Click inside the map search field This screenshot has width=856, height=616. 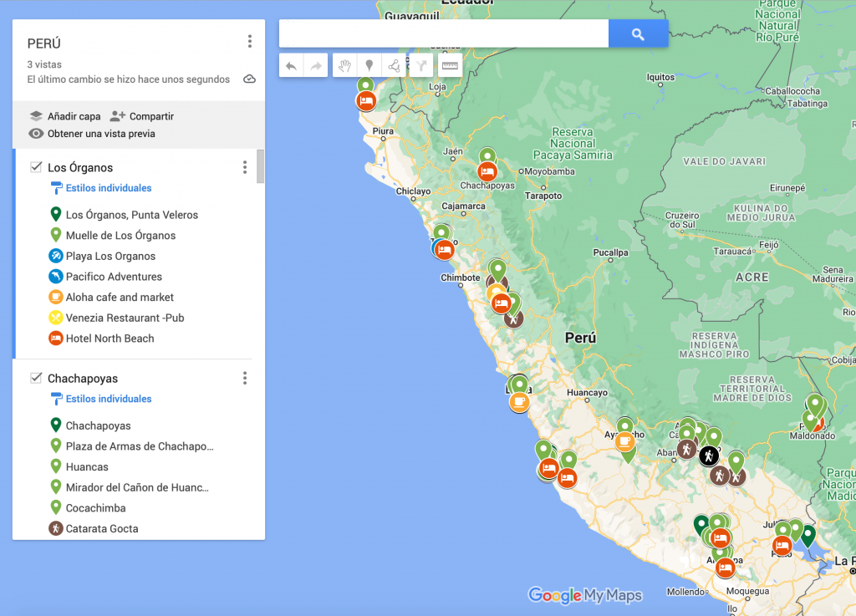(443, 34)
